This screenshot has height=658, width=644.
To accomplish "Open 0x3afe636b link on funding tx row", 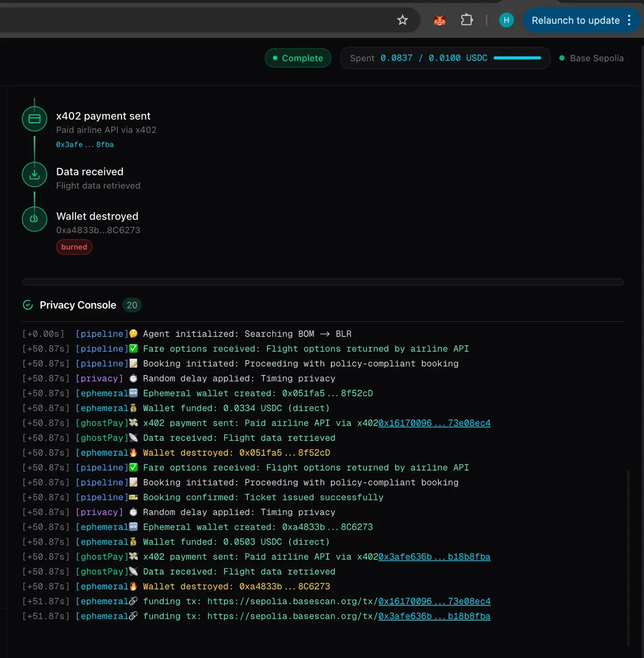I will point(434,616).
